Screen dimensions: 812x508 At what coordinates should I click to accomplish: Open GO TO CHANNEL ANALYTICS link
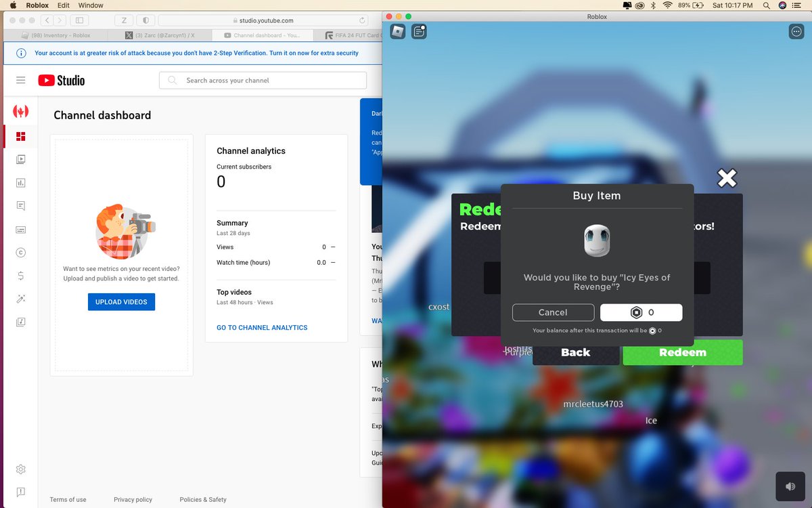point(262,328)
